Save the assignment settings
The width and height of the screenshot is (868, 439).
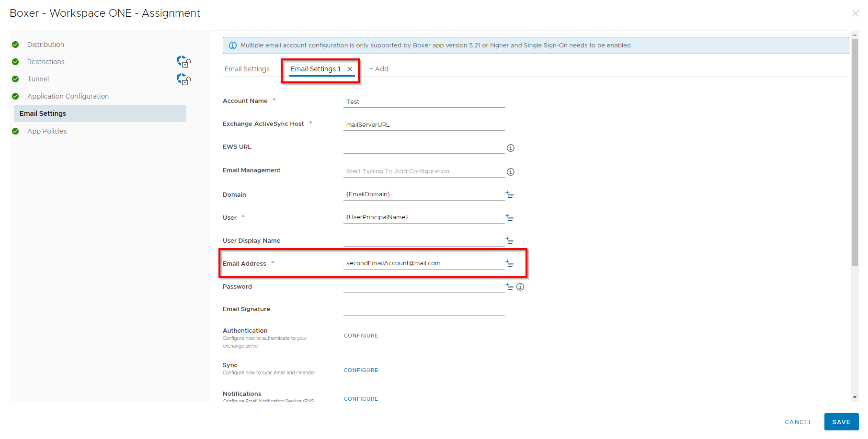pyautogui.click(x=841, y=422)
